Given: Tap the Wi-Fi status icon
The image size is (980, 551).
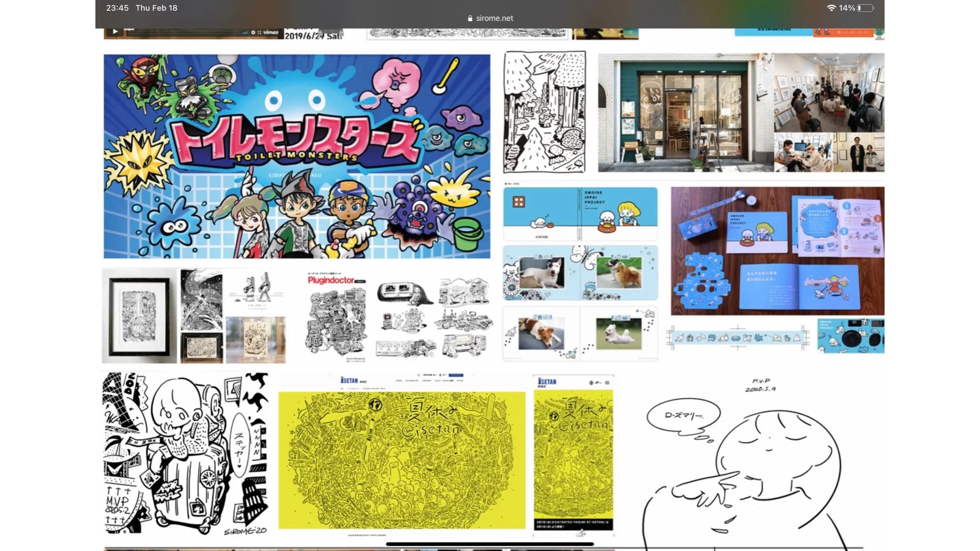Looking at the screenshot, I should click(831, 8).
